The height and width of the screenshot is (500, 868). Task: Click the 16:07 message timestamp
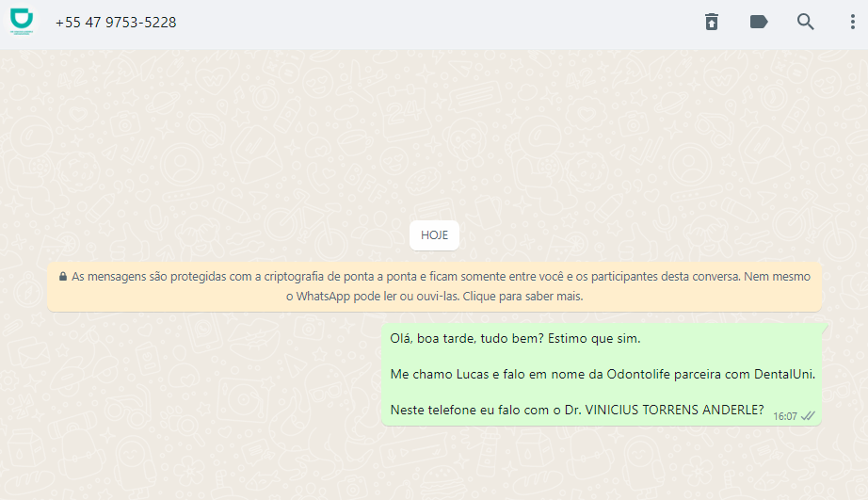785,416
